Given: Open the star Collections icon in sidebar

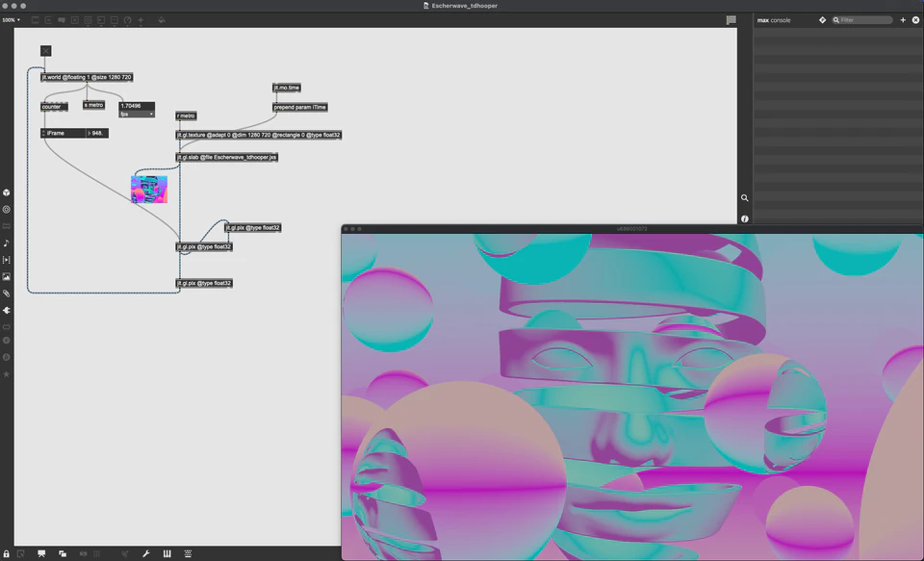Looking at the screenshot, I should (x=7, y=374).
